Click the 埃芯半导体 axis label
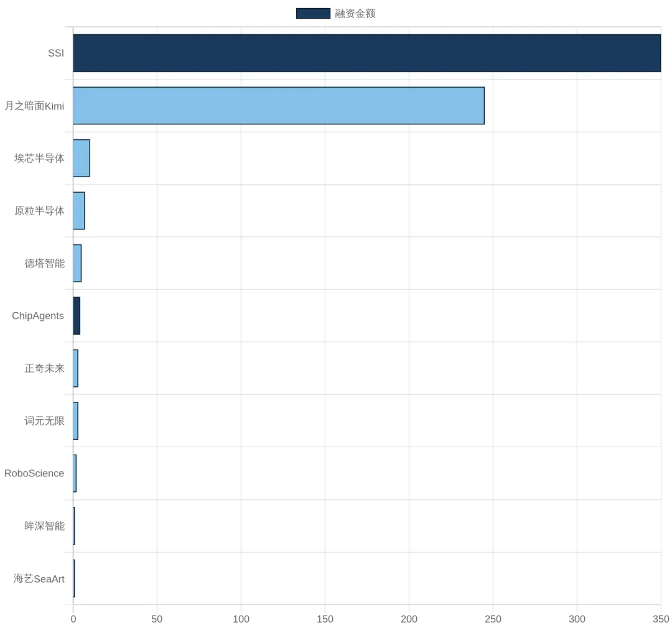This screenshot has width=672, height=630. (x=39, y=158)
